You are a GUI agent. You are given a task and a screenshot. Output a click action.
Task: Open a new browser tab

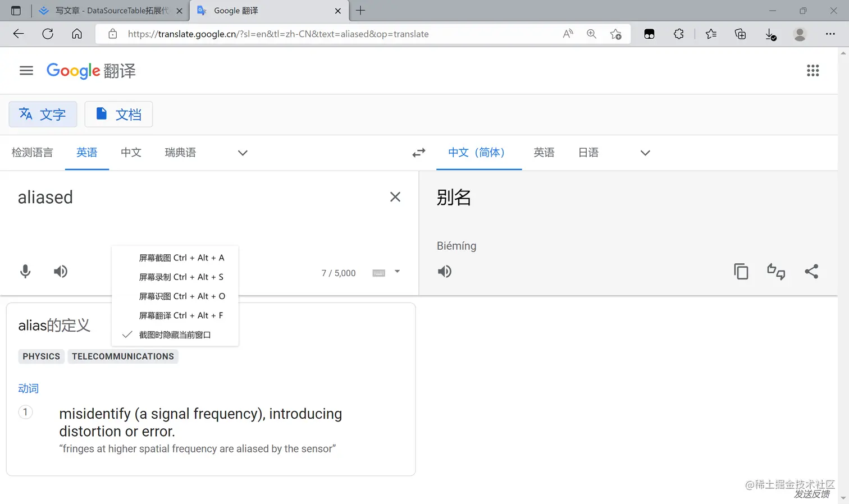pos(360,10)
